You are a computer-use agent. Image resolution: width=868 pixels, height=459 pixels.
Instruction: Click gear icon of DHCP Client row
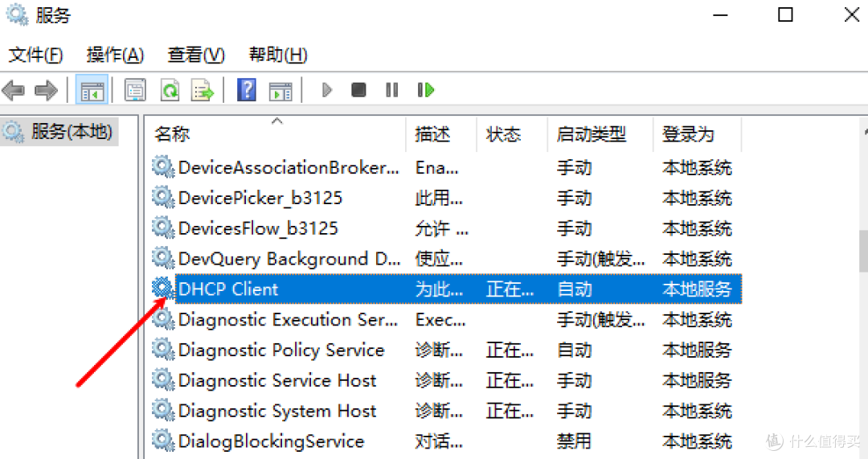[x=163, y=289]
